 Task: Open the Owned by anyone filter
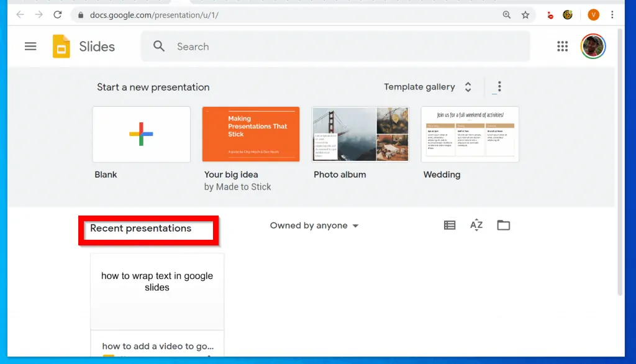point(314,225)
